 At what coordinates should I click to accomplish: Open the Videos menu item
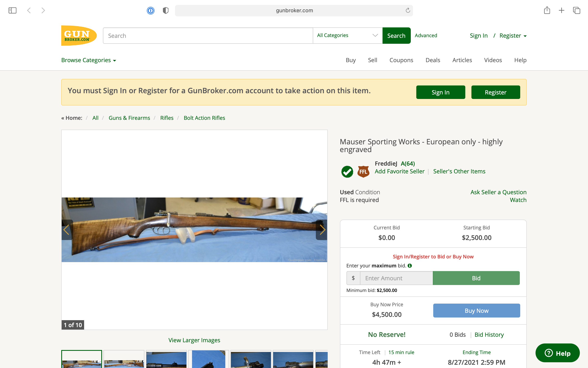coord(493,60)
